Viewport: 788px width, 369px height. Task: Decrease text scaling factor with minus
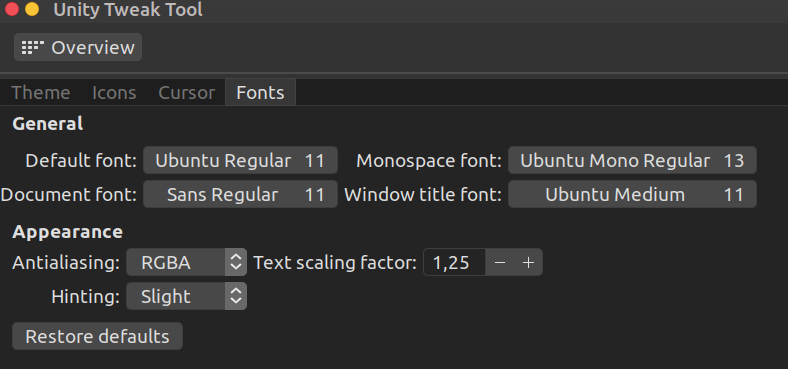coord(500,262)
